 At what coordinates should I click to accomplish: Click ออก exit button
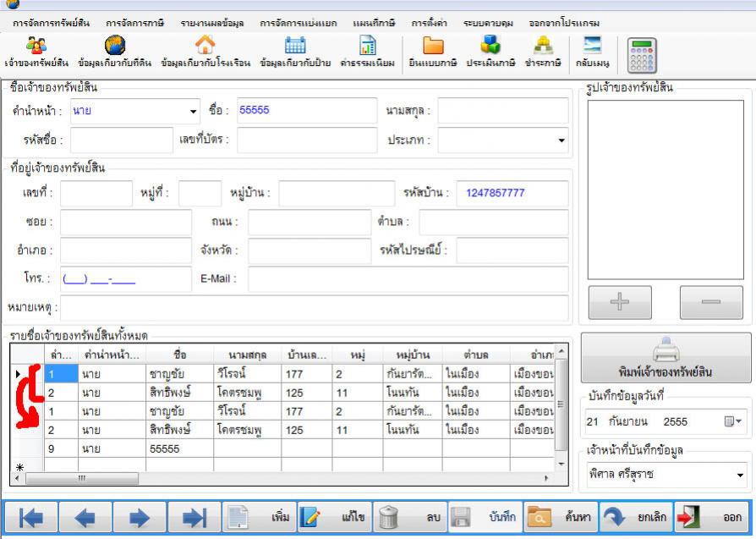[x=711, y=518]
